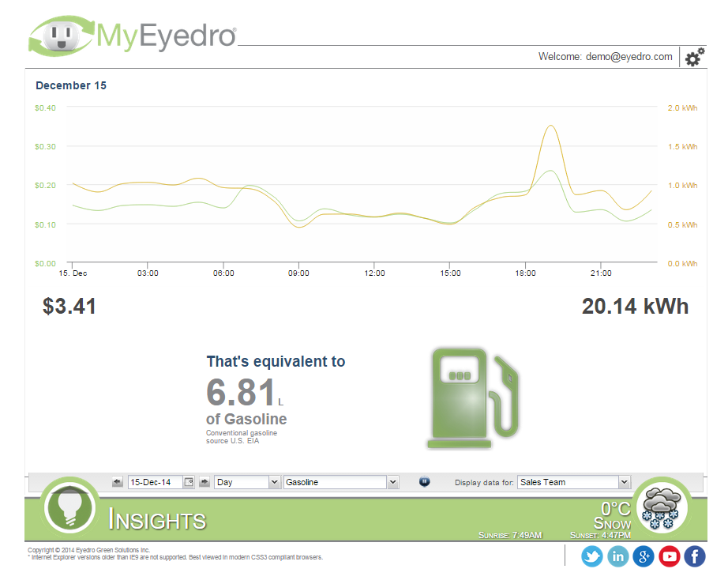Click the 'Display data for:' label
This screenshot has width=728, height=584.
pyautogui.click(x=484, y=483)
